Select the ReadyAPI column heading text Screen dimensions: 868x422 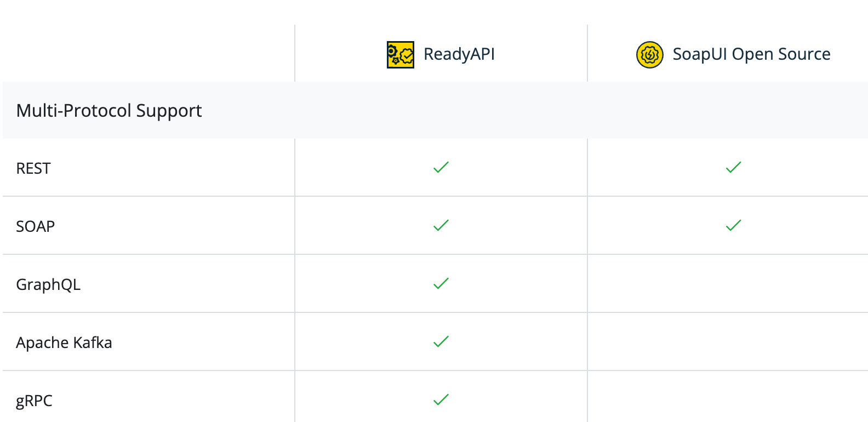click(459, 54)
